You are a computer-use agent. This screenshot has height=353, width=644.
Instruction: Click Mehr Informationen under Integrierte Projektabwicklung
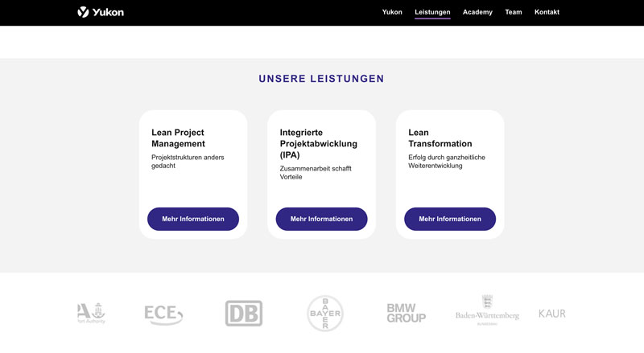point(321,219)
